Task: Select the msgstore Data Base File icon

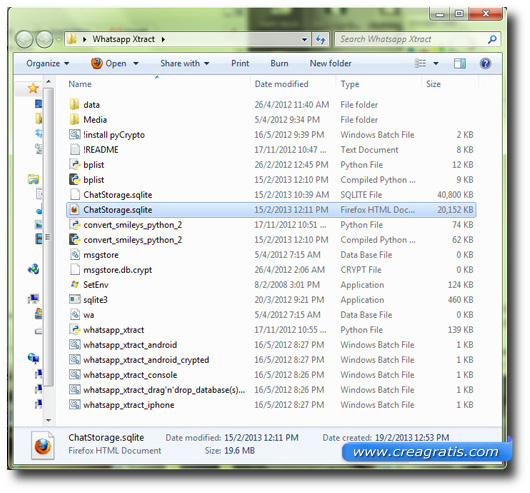Action: (x=75, y=254)
